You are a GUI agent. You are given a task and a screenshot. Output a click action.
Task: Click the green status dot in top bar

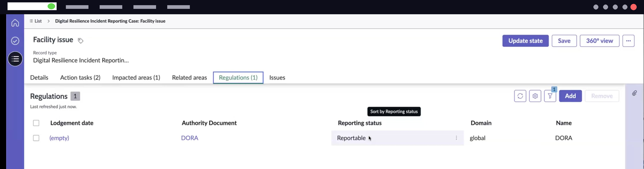click(x=51, y=6)
